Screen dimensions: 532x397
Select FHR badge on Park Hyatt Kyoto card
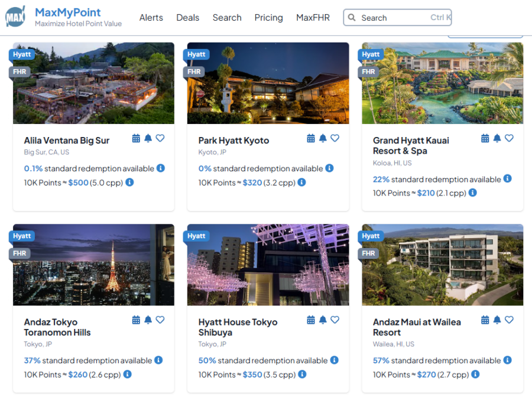tap(194, 71)
